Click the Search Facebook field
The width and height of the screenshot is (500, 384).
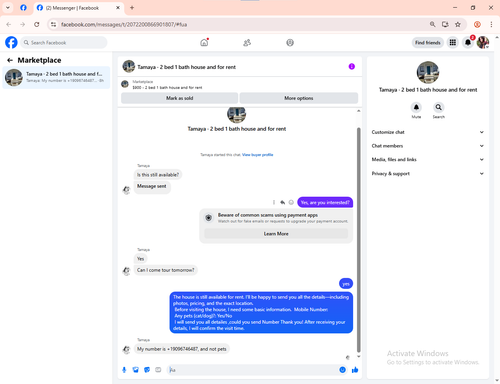click(x=64, y=43)
